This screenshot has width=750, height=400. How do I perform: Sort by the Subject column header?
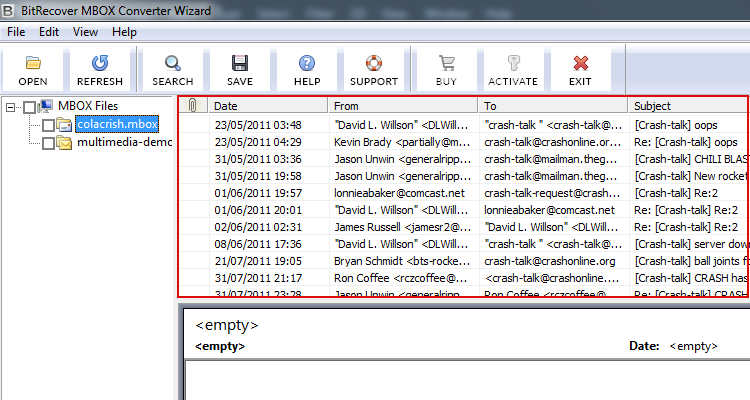(688, 105)
